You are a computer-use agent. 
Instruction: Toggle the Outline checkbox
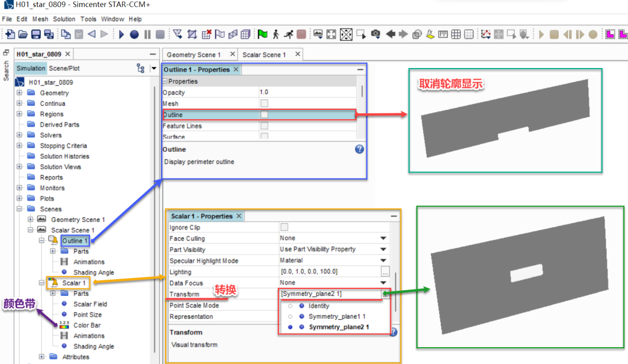point(265,115)
